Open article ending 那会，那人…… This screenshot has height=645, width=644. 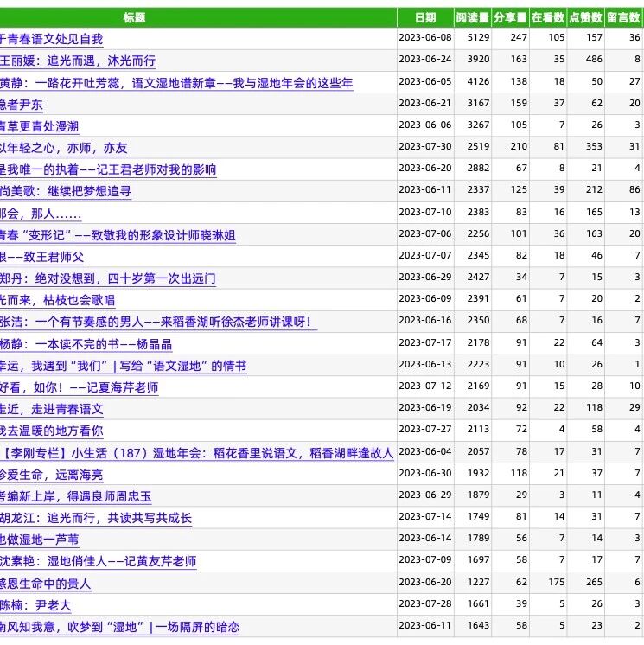click(x=41, y=214)
